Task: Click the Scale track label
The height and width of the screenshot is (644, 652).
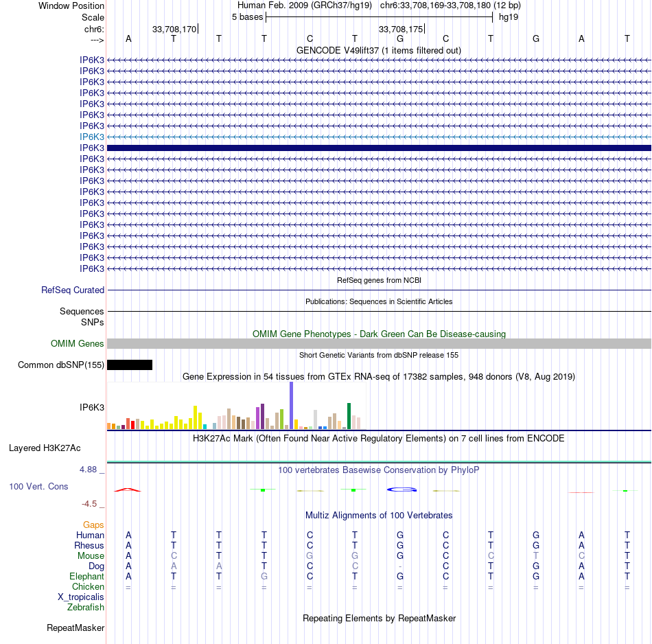Action: [x=93, y=17]
